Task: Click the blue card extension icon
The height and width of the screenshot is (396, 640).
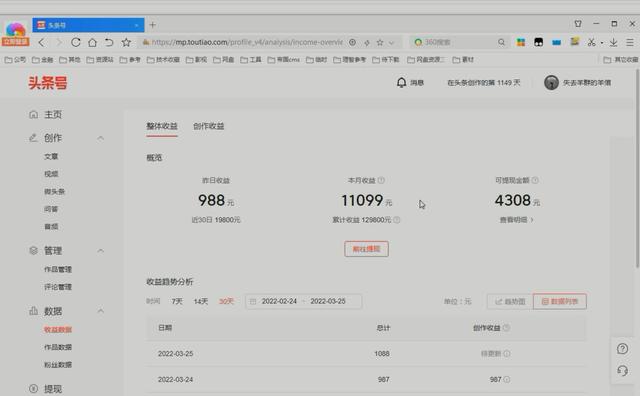Action: [x=556, y=42]
